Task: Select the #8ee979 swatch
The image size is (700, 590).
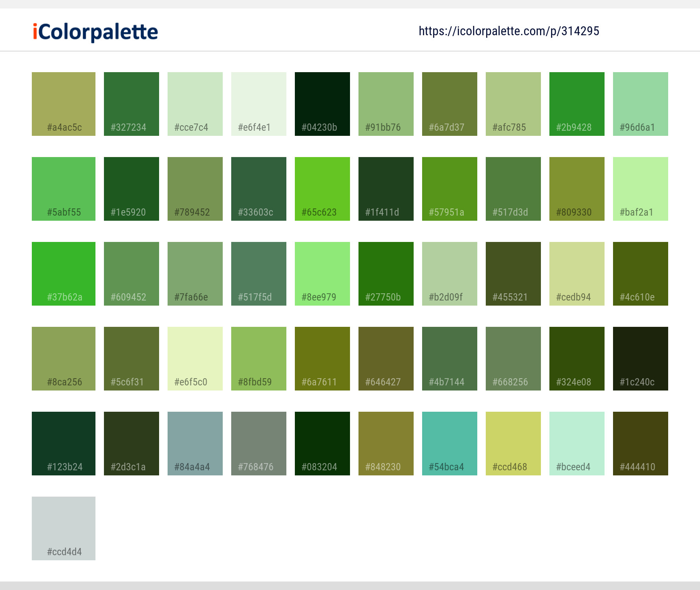Action: [322, 274]
